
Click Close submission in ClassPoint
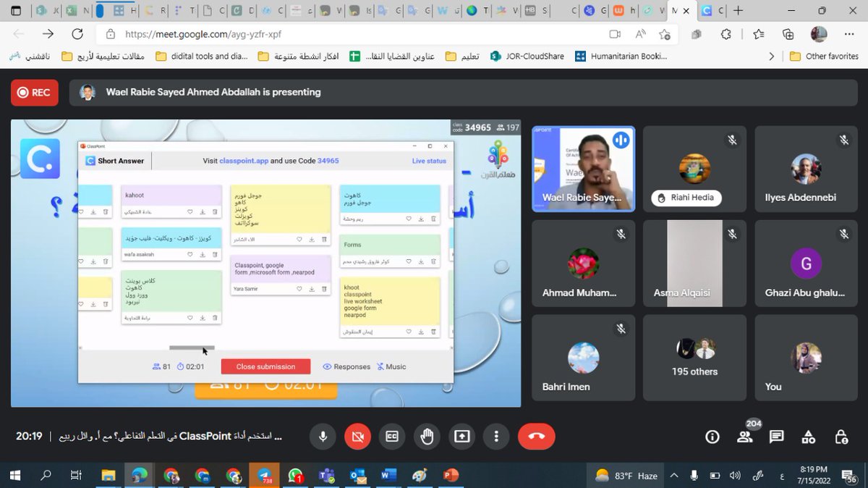coord(265,366)
